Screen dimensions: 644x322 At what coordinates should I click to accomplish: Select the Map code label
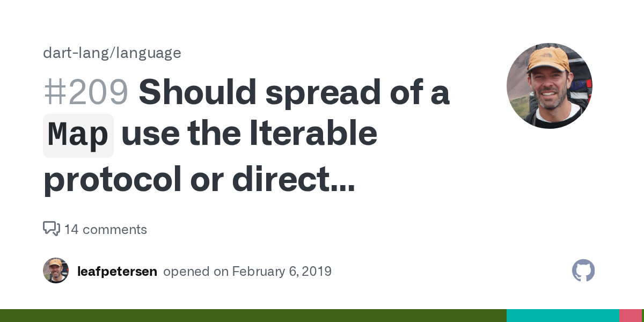pos(78,135)
